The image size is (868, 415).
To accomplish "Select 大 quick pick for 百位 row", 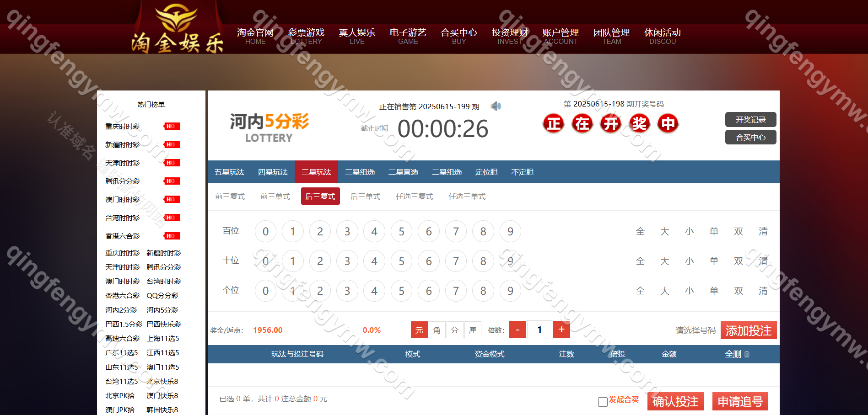I will tap(664, 232).
